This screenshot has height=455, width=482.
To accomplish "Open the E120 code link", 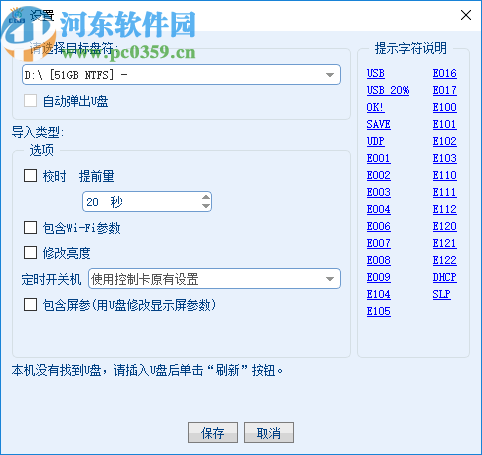I will coord(445,226).
